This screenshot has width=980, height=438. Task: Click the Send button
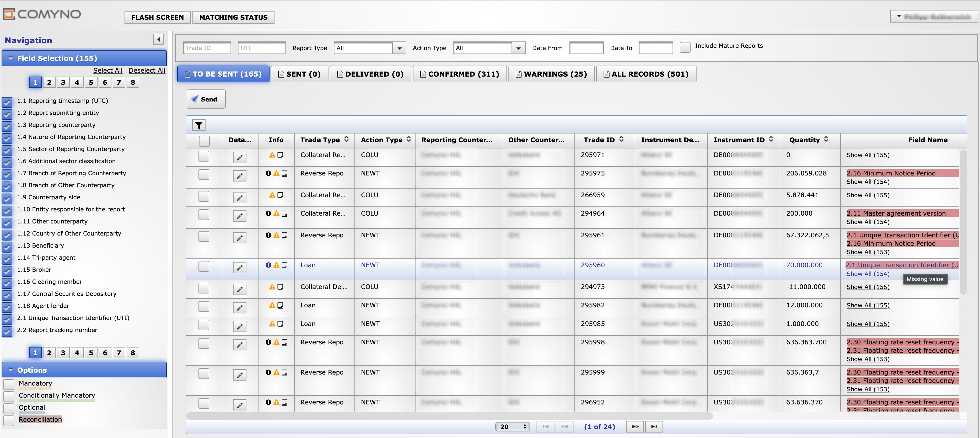[x=206, y=99]
